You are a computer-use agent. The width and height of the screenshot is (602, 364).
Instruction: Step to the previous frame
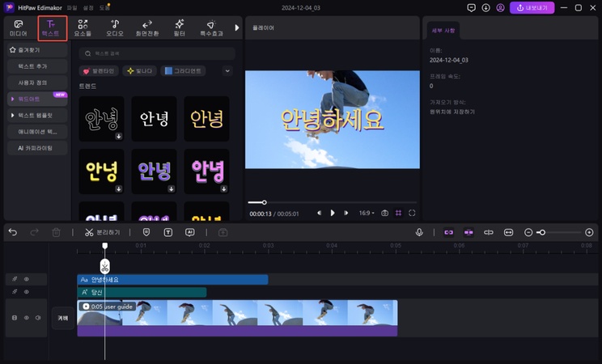click(319, 213)
